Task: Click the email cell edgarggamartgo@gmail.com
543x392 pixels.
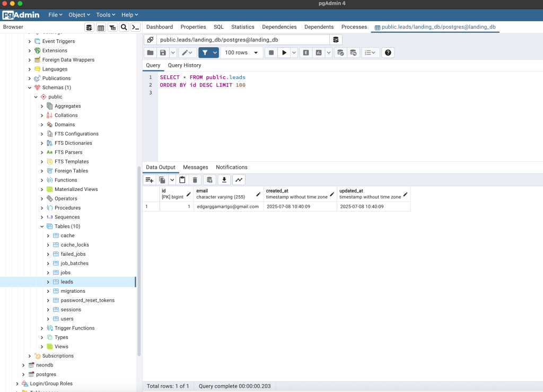Action: click(227, 206)
